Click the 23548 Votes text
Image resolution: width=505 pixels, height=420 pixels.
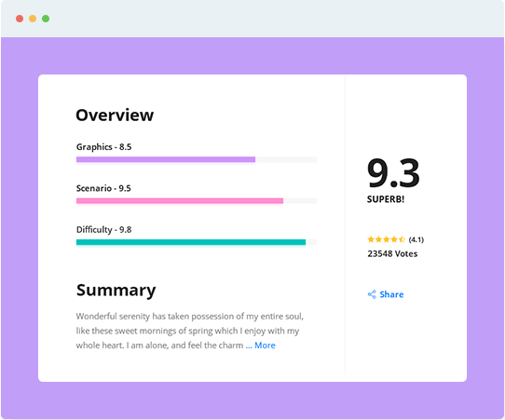(392, 254)
